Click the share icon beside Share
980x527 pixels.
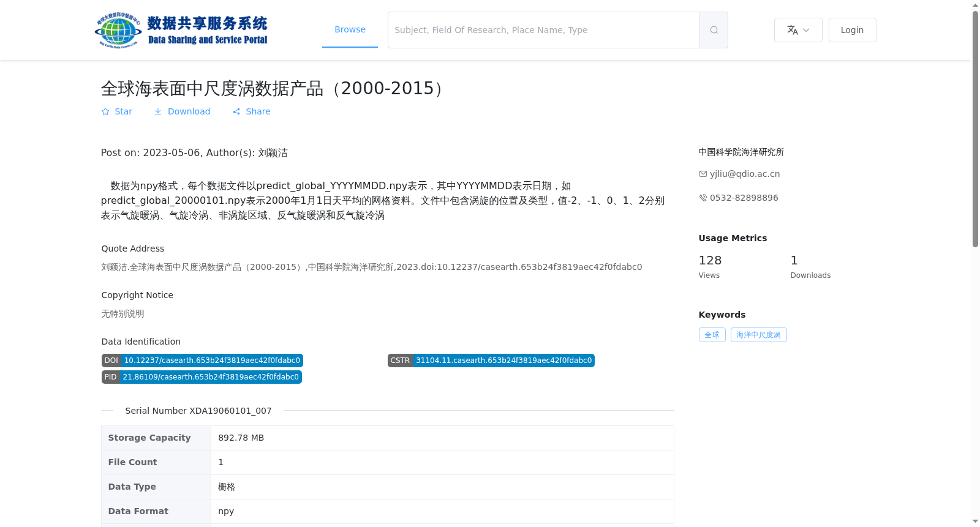coord(236,111)
